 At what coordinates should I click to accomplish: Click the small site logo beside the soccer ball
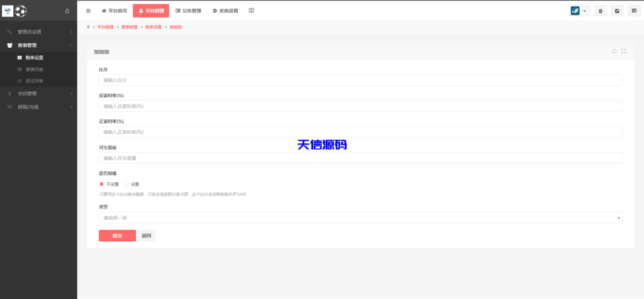[8, 11]
